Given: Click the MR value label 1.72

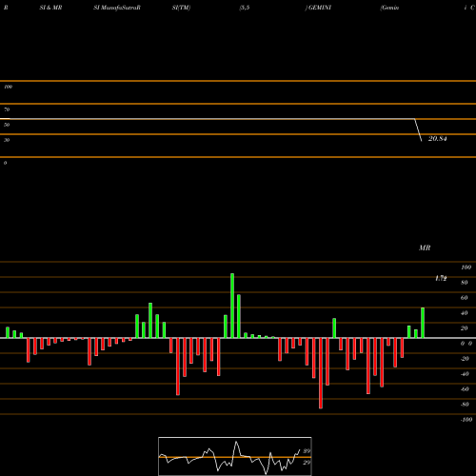Looking at the screenshot, I should 441,278.
